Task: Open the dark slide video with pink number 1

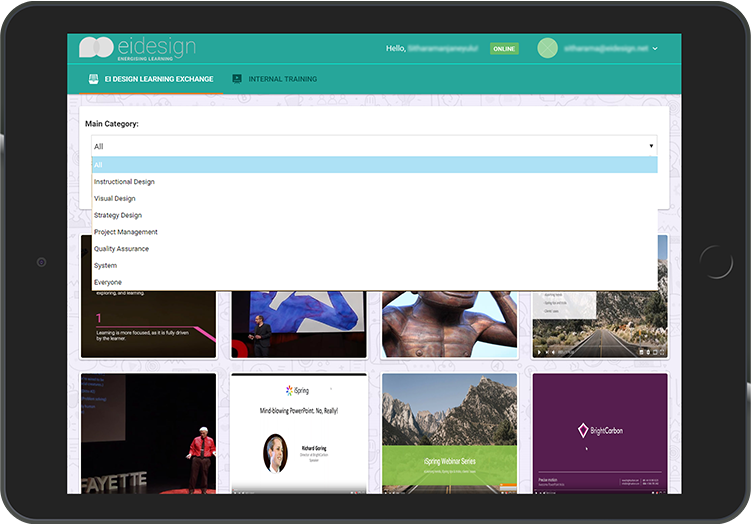Action: (x=148, y=324)
